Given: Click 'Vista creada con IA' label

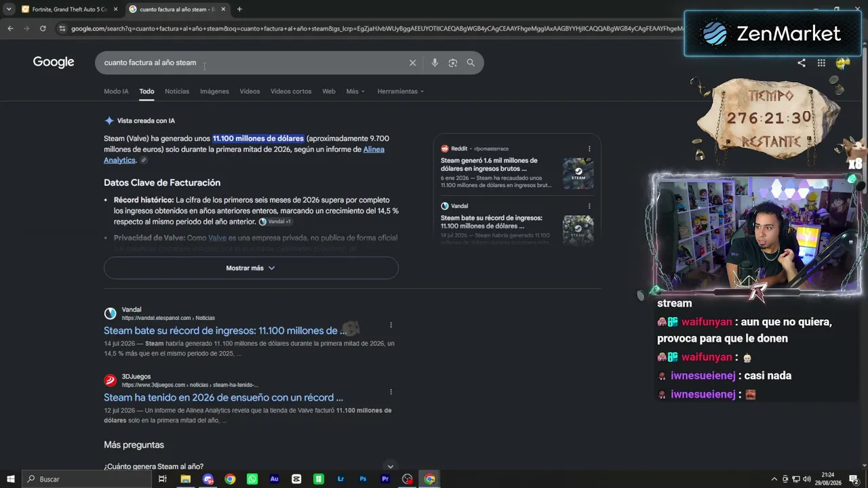Looking at the screenshot, I should coord(146,121).
